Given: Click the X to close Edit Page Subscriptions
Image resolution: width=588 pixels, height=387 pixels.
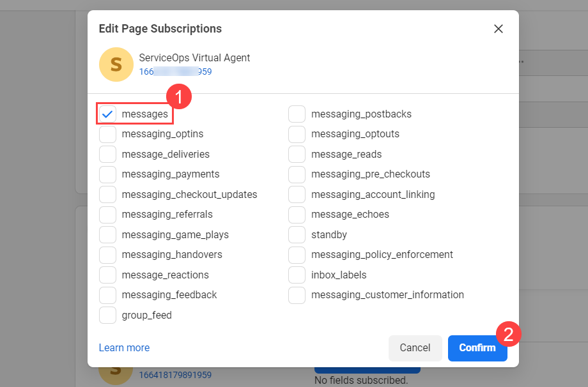Looking at the screenshot, I should (498, 28).
